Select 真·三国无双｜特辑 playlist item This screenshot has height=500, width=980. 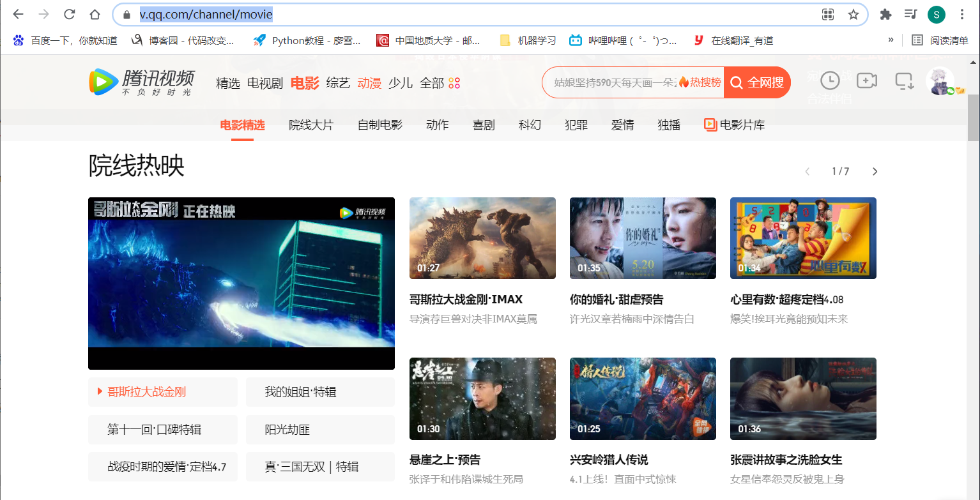point(320,467)
